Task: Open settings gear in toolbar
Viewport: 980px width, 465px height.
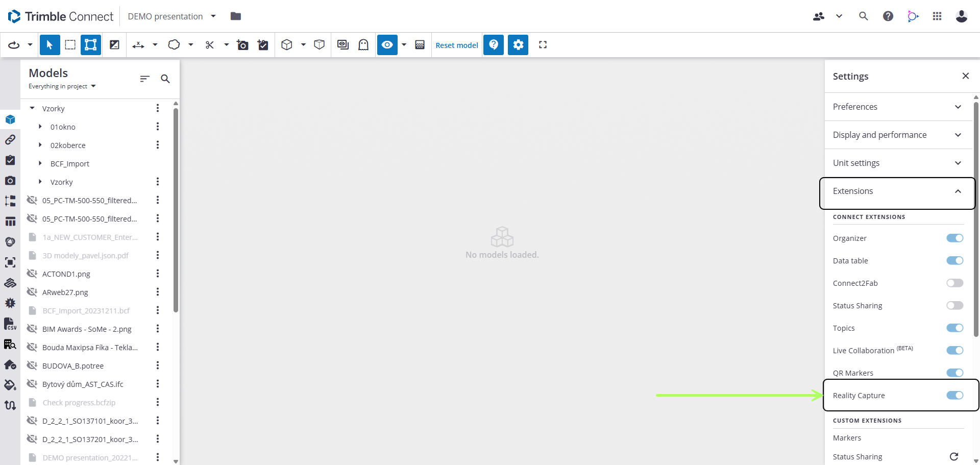Action: pos(518,45)
